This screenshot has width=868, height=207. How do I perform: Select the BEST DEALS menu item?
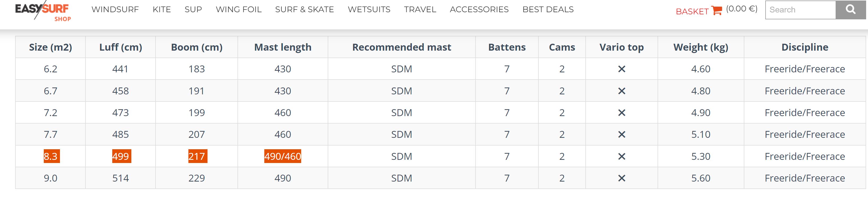[548, 10]
